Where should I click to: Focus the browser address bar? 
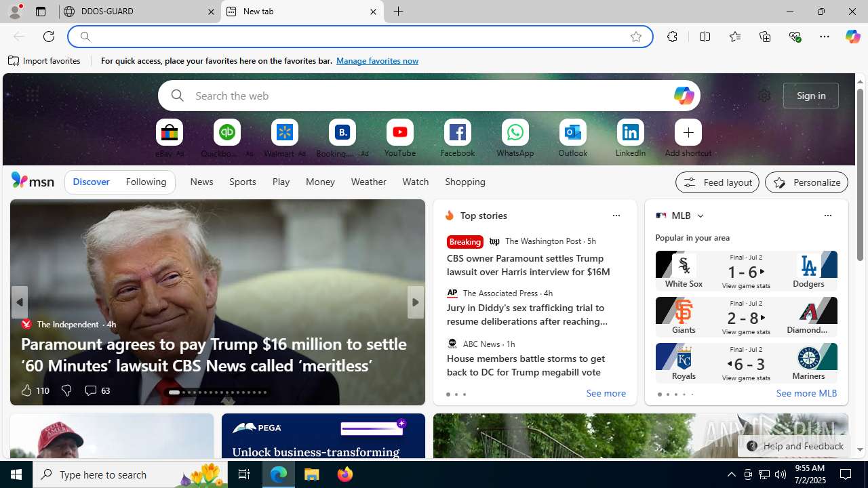tap(359, 37)
